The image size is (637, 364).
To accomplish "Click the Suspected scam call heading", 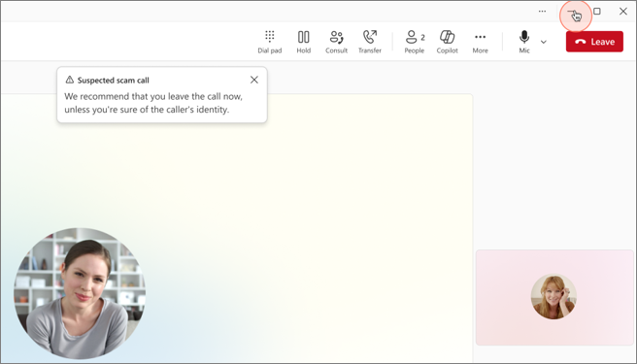I will pyautogui.click(x=114, y=80).
